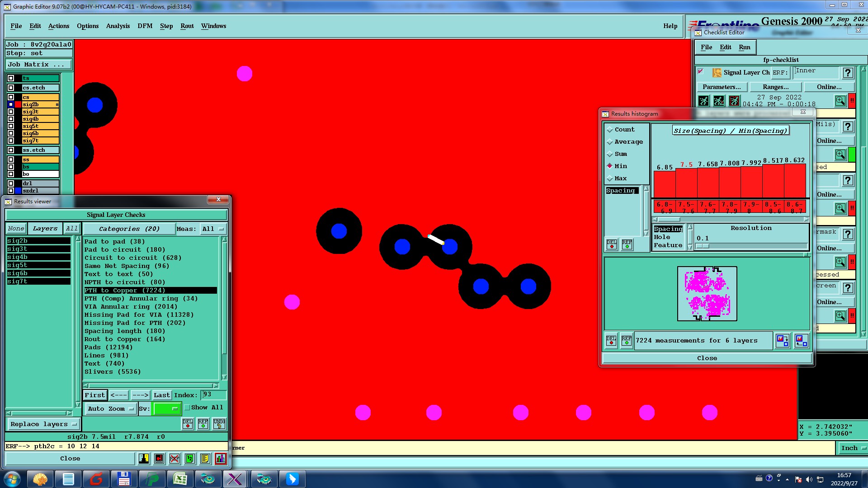Click DEL icon beside measurements count
Screen dimensions: 868x488
(611, 341)
